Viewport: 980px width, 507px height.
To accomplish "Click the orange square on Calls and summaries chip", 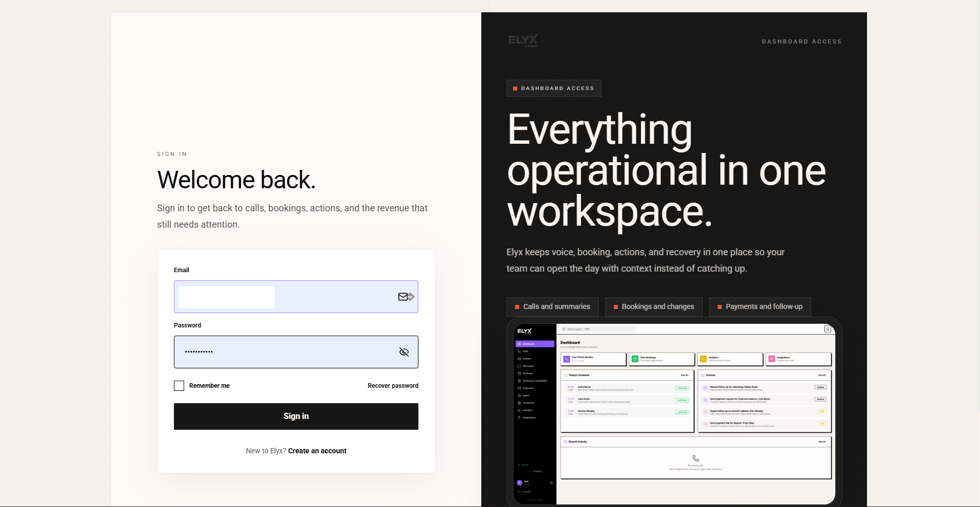I will [x=517, y=307].
